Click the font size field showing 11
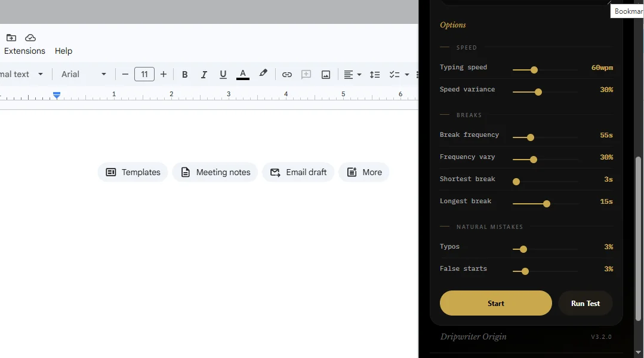The image size is (644, 358). pyautogui.click(x=144, y=75)
